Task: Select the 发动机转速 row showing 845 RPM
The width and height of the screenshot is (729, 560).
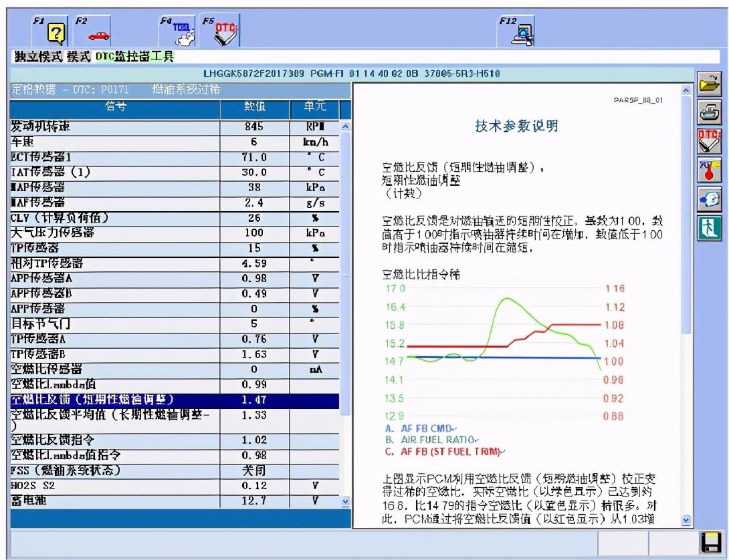Action: point(174,126)
